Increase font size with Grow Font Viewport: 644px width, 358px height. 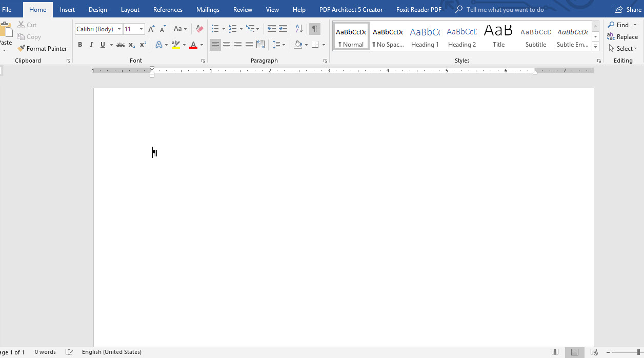point(151,29)
